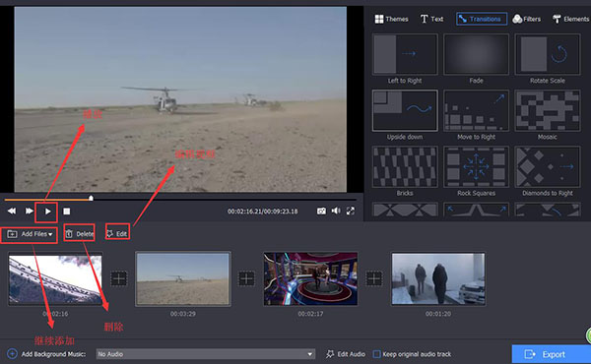This screenshot has width=591, height=364.
Task: Click the Edit button
Action: 117,234
